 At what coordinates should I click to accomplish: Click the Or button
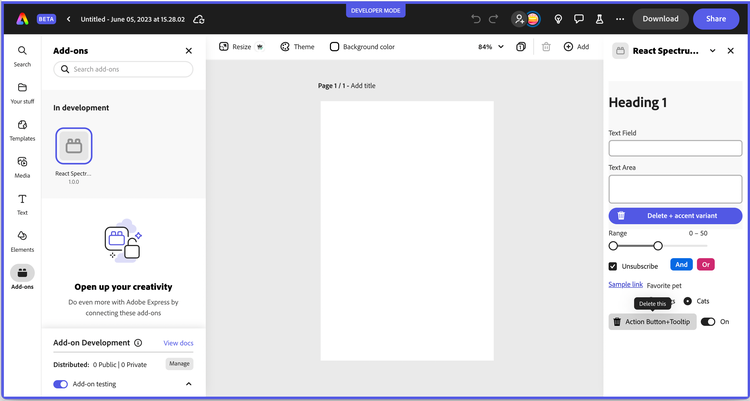(706, 265)
